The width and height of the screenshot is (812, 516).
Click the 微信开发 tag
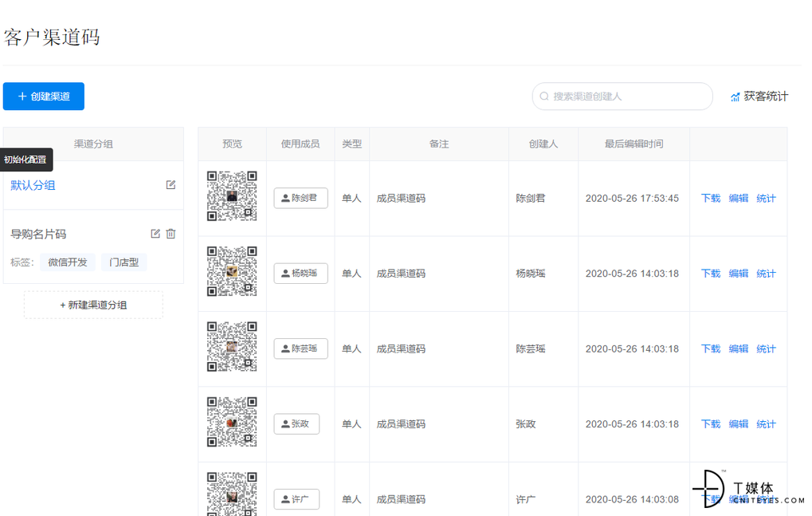click(67, 262)
